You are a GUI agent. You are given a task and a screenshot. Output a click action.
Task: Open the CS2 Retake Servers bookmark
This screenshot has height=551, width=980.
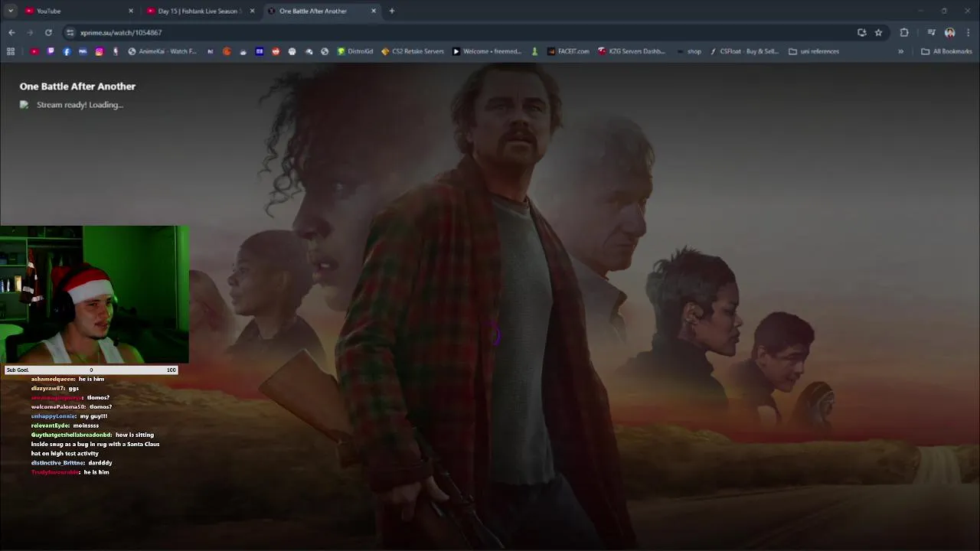[413, 51]
